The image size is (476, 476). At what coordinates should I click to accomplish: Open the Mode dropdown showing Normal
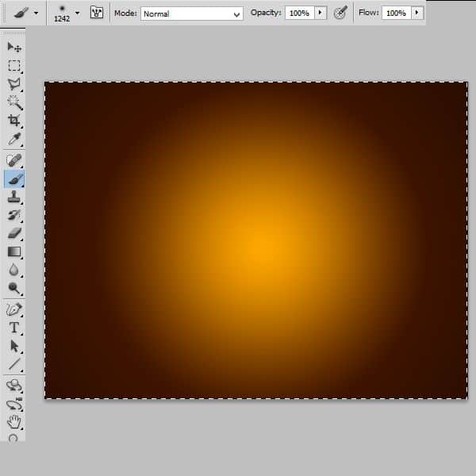(191, 13)
